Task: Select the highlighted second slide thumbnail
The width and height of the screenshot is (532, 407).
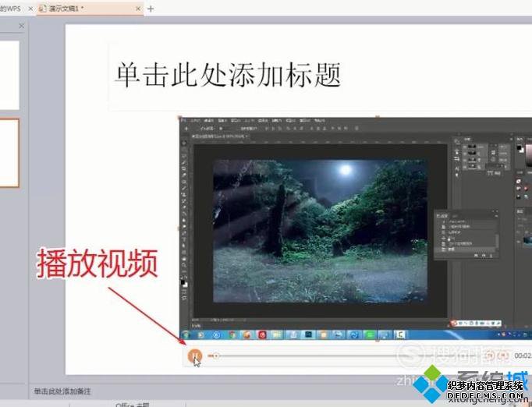Action: (x=9, y=153)
